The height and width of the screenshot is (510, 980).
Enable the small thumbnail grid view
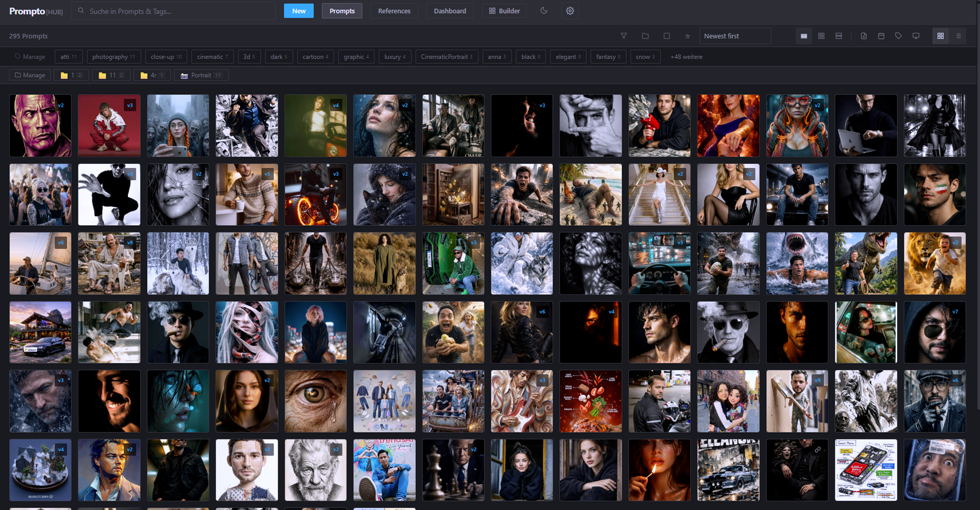(x=804, y=36)
